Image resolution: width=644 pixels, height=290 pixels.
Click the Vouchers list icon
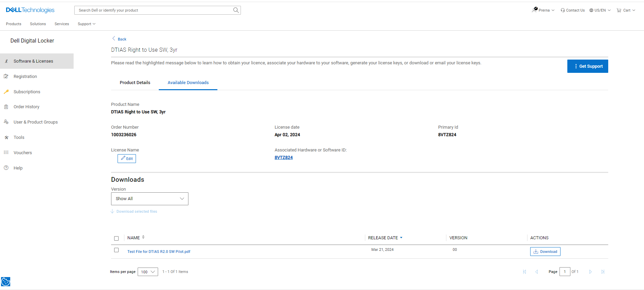pyautogui.click(x=6, y=152)
